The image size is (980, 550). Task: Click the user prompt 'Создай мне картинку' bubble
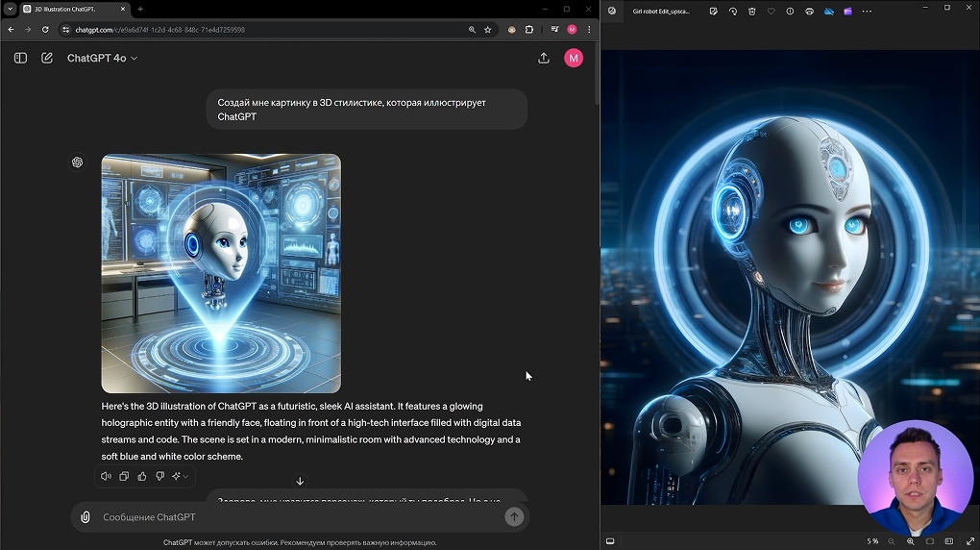[x=367, y=110]
